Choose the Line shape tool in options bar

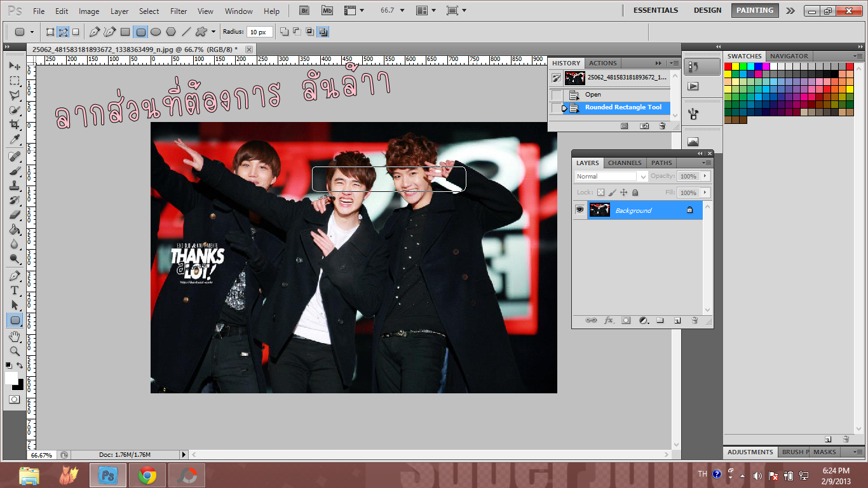(x=186, y=32)
